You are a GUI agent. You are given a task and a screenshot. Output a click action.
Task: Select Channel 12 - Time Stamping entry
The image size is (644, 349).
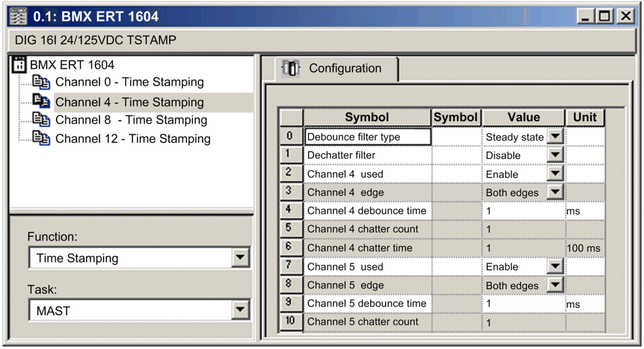(x=133, y=139)
